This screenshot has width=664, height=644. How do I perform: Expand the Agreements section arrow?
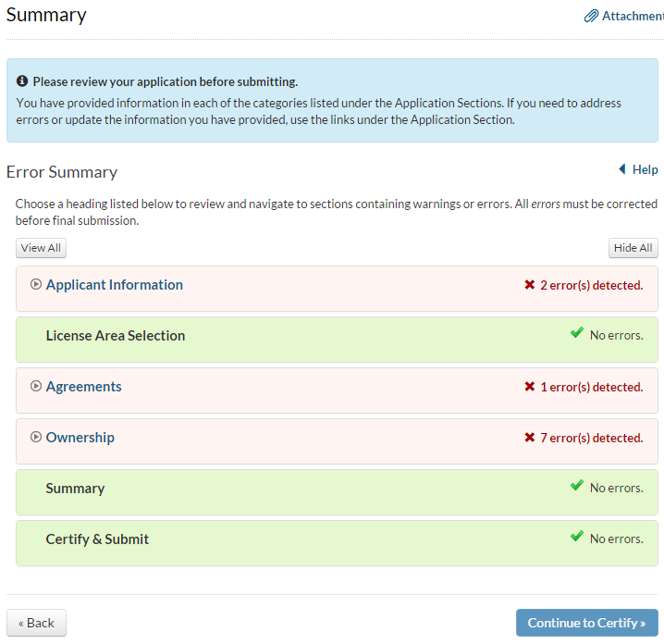[x=36, y=387]
